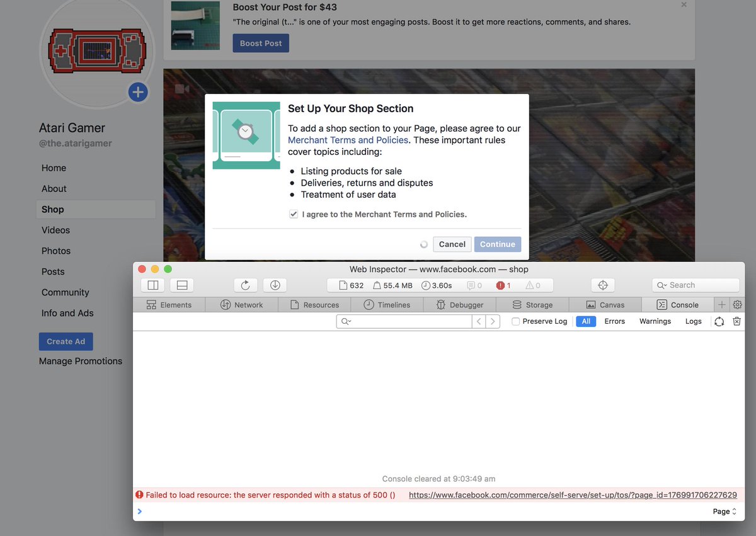Click the blue plus on profile picture
The width and height of the screenshot is (756, 536).
point(138,93)
